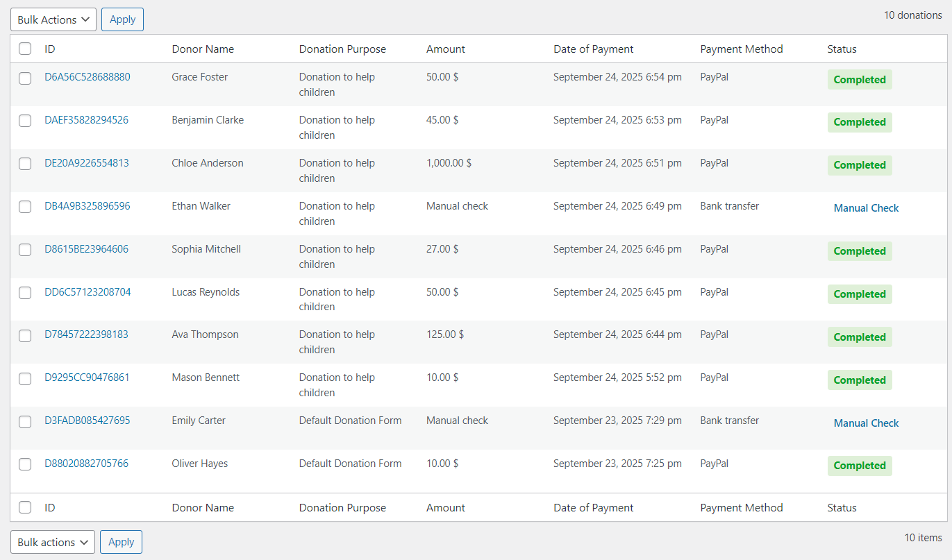Click the Manual Check status for Emily Carter
The height and width of the screenshot is (560, 952).
pyautogui.click(x=866, y=423)
